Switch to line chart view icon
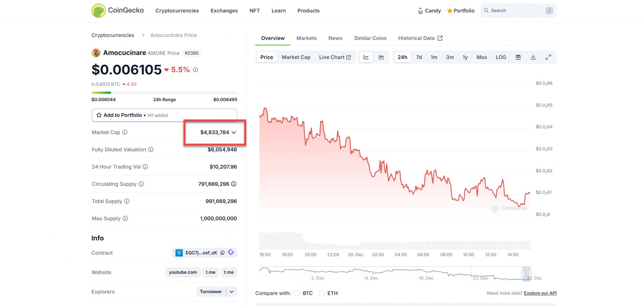 click(x=366, y=57)
